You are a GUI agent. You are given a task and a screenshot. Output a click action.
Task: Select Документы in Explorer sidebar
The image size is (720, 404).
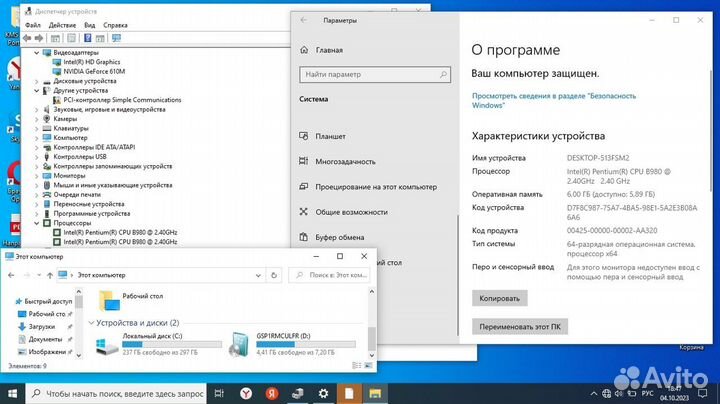45,339
